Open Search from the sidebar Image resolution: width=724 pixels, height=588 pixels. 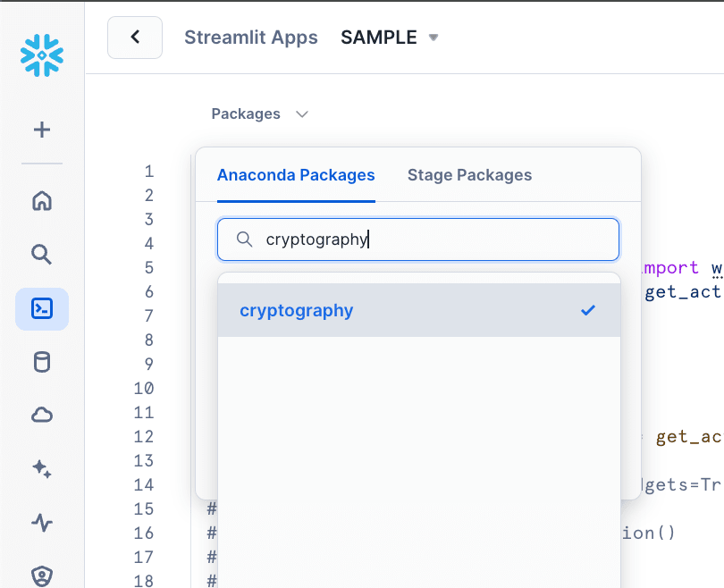[41, 255]
